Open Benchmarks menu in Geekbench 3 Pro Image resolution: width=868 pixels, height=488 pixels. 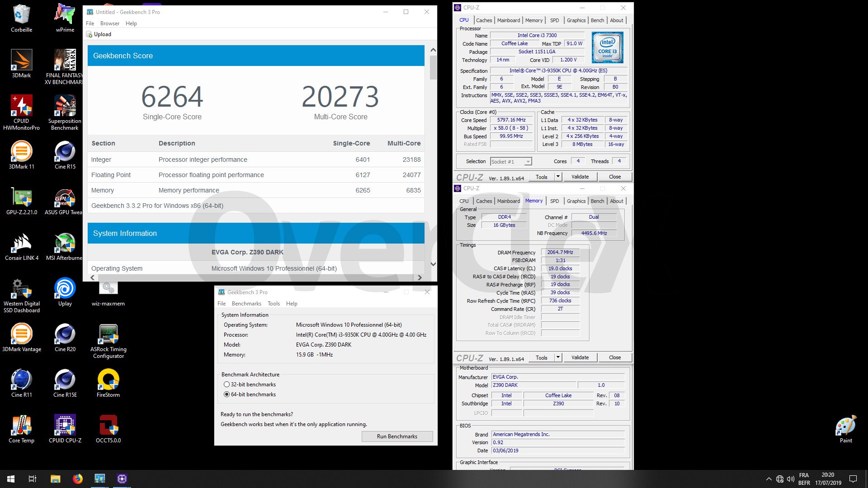click(x=246, y=304)
